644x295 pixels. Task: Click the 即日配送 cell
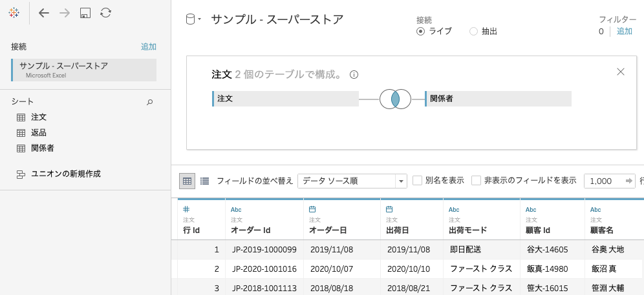(482, 249)
